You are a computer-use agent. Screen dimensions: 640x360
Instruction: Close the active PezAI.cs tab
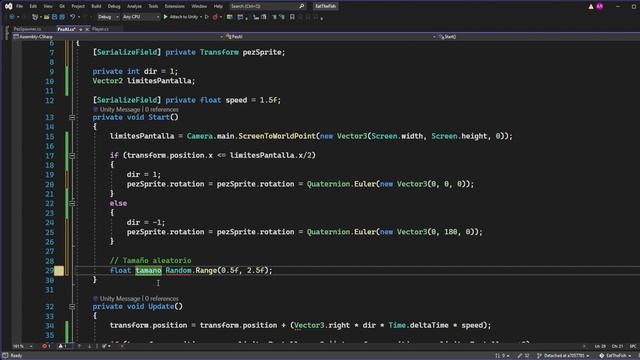coord(87,29)
